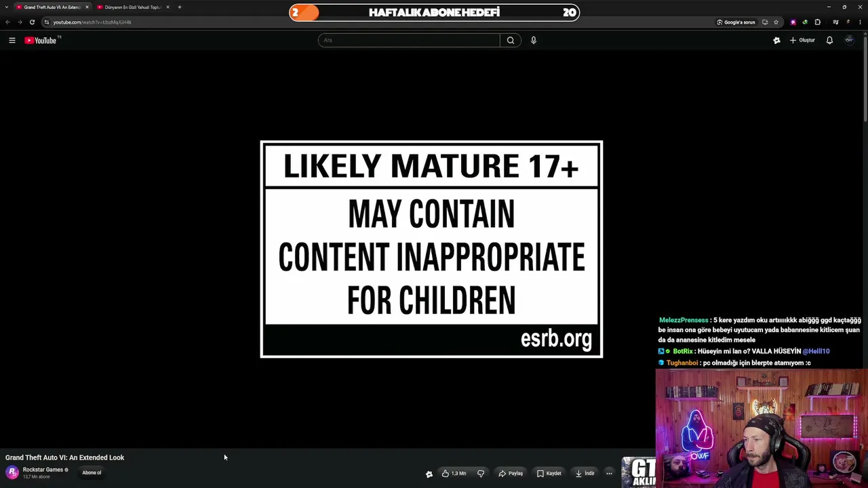Click the sparkle icon left of like
Screen dimensions: 868x488
coord(429,474)
